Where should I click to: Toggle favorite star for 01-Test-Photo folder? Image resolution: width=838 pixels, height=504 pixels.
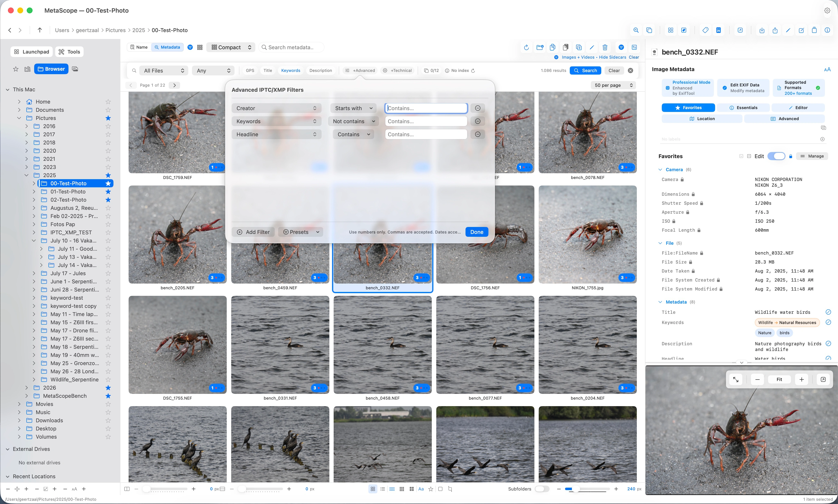(108, 192)
